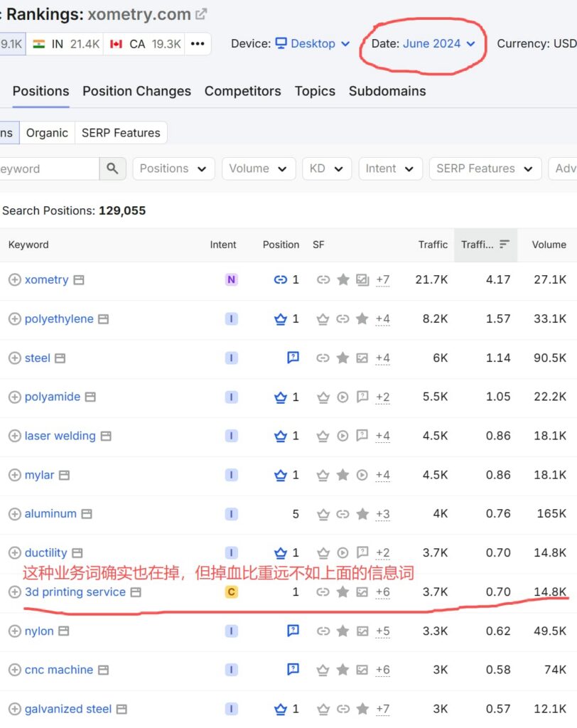Click the C intent badge for 3d printing service
577x728 pixels.
click(231, 592)
